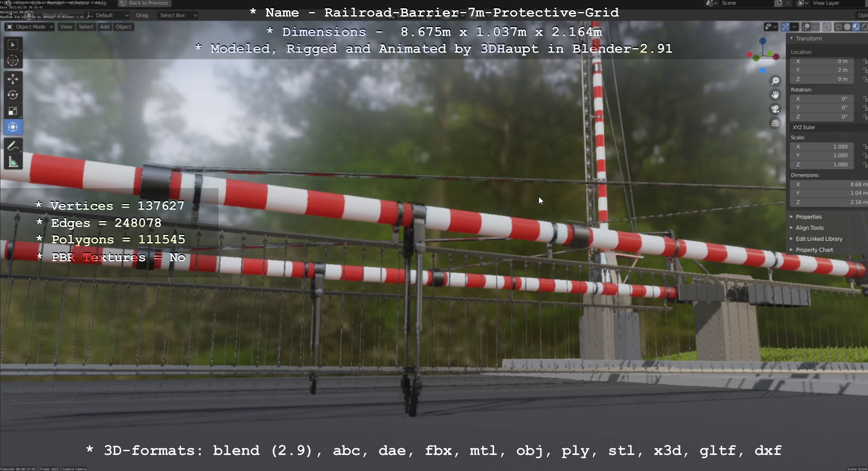Click the pan hand viewport button
The image size is (868, 471).
[x=775, y=95]
